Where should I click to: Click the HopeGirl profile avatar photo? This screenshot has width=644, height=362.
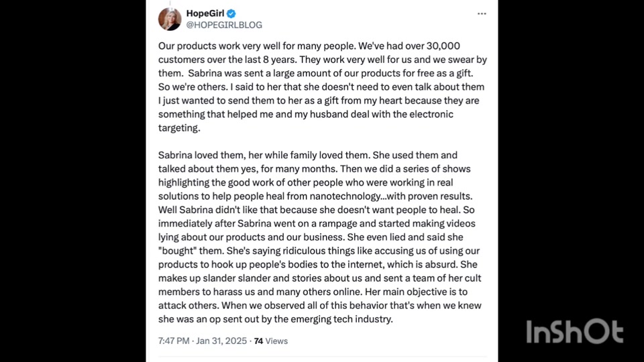click(170, 19)
